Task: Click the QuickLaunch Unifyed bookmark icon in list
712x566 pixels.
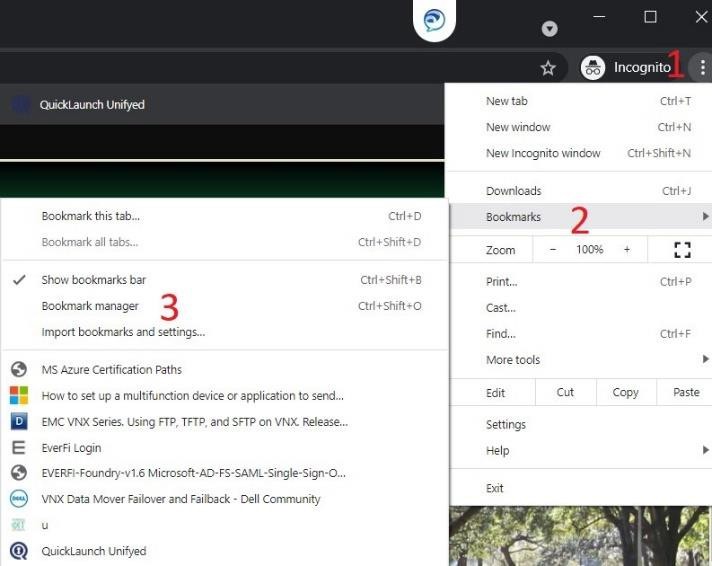Action: (x=19, y=551)
